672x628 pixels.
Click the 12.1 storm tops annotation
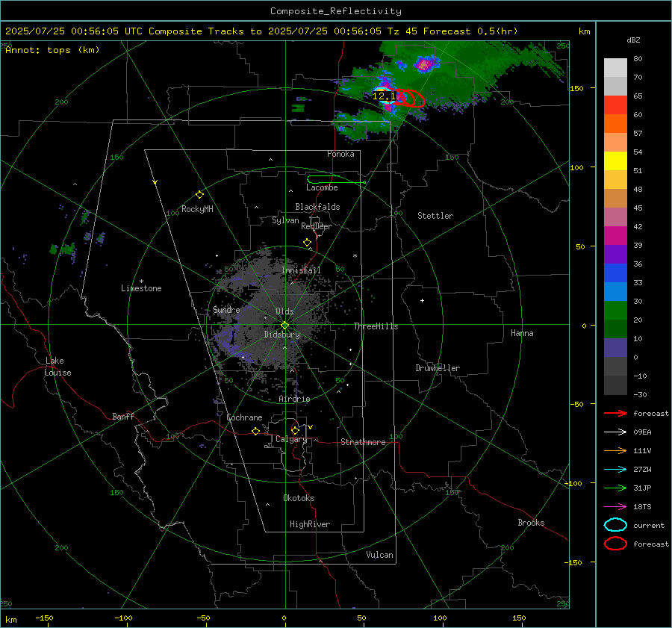(384, 96)
